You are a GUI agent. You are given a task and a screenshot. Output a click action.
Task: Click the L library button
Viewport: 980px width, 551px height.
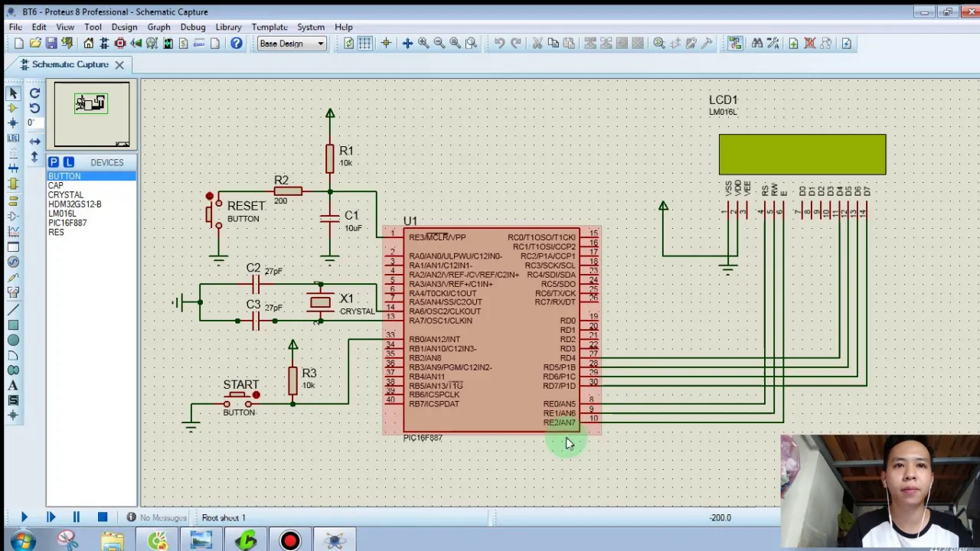[x=68, y=162]
